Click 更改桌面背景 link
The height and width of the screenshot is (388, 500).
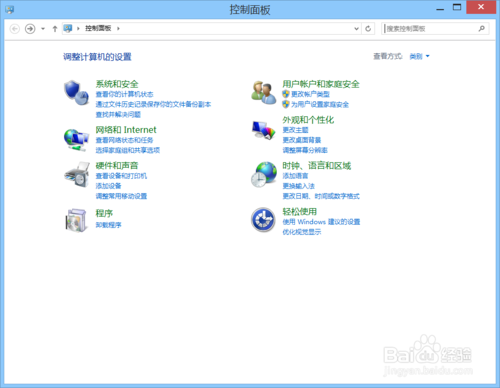pyautogui.click(x=302, y=140)
